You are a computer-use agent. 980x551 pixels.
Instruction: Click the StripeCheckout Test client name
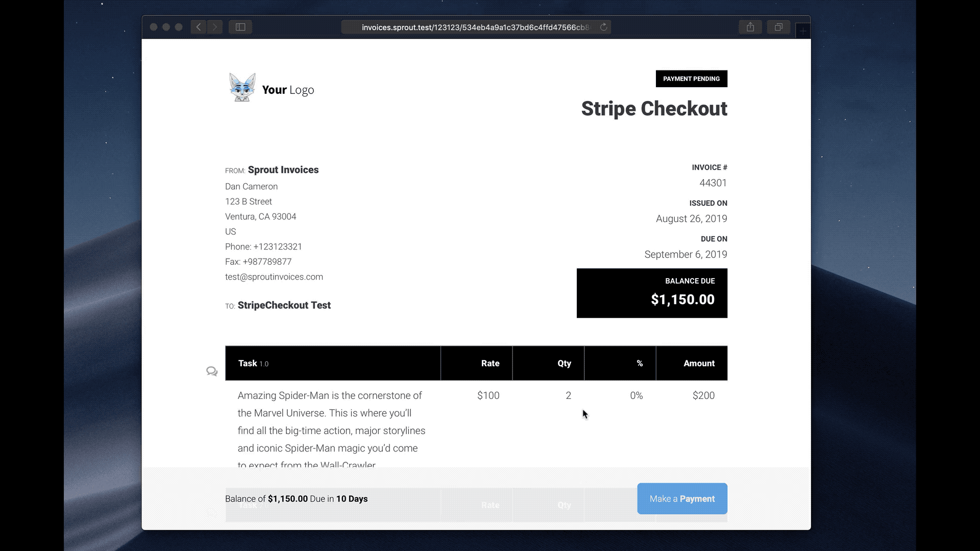tap(284, 306)
